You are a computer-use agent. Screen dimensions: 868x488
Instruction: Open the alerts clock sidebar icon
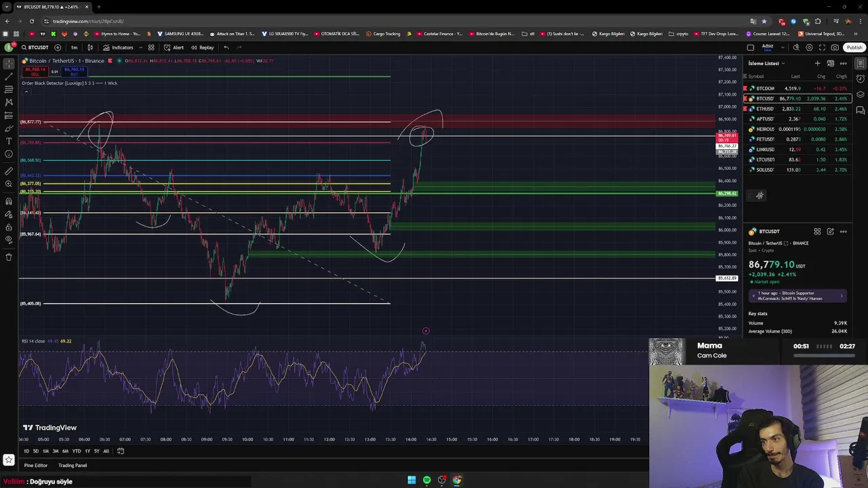[x=860, y=79]
